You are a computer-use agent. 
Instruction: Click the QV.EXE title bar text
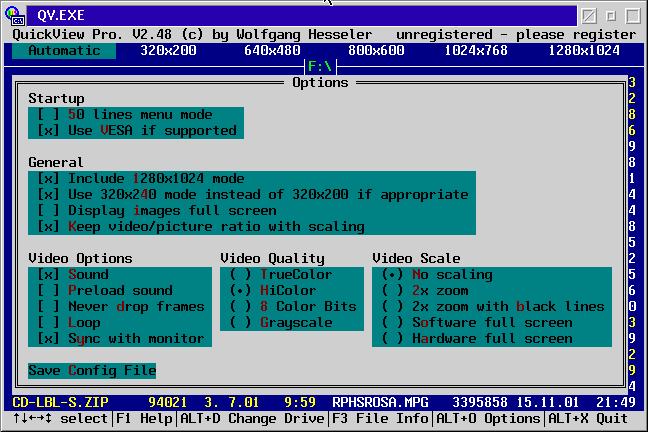click(x=61, y=15)
